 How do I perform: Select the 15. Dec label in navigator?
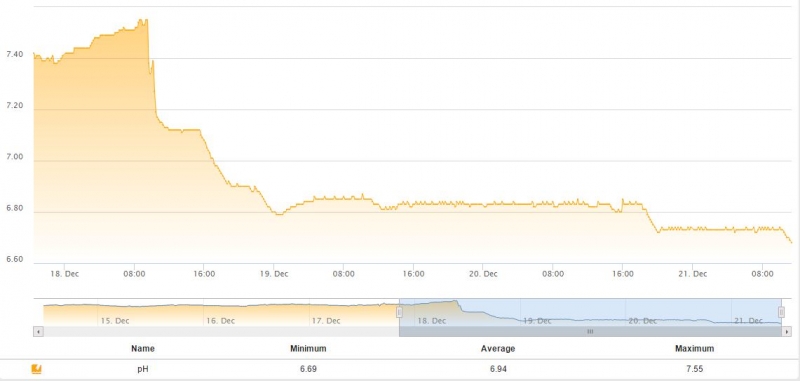(x=115, y=321)
